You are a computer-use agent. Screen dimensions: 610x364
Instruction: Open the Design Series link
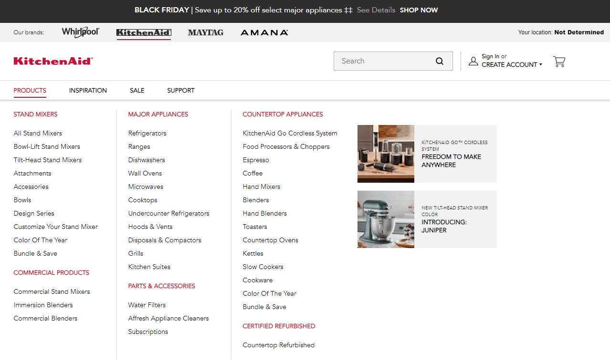tap(34, 213)
